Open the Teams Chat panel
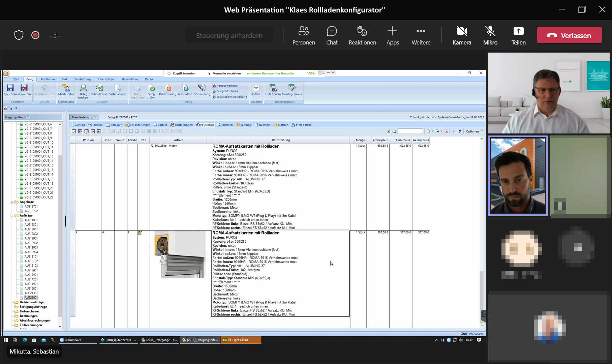The height and width of the screenshot is (364, 612). click(x=332, y=35)
